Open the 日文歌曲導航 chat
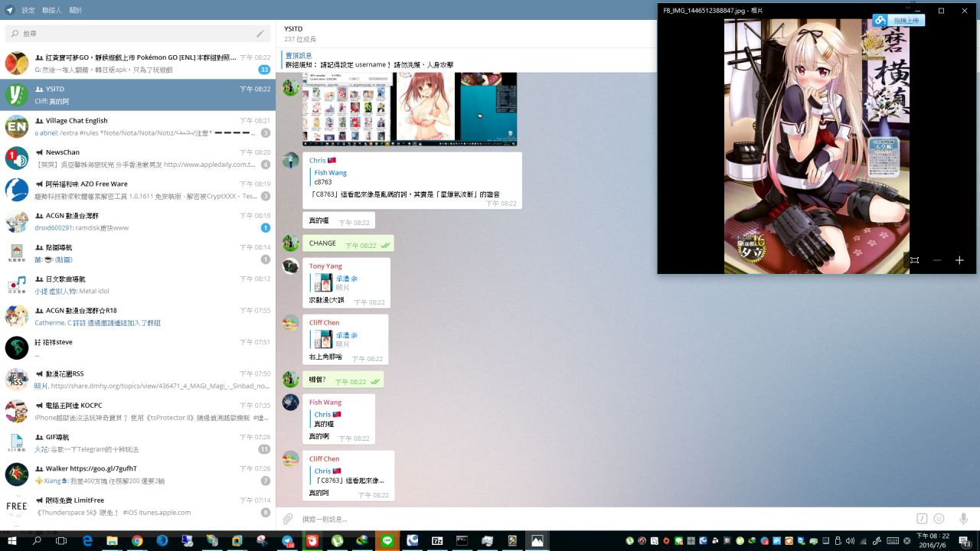 tap(138, 285)
